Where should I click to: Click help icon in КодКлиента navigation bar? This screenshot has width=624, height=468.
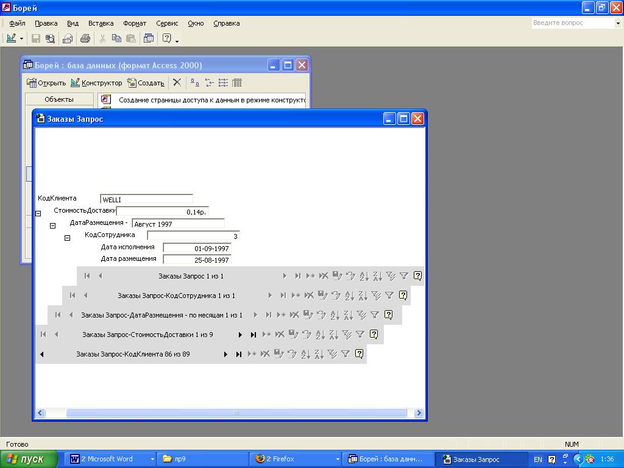(359, 353)
